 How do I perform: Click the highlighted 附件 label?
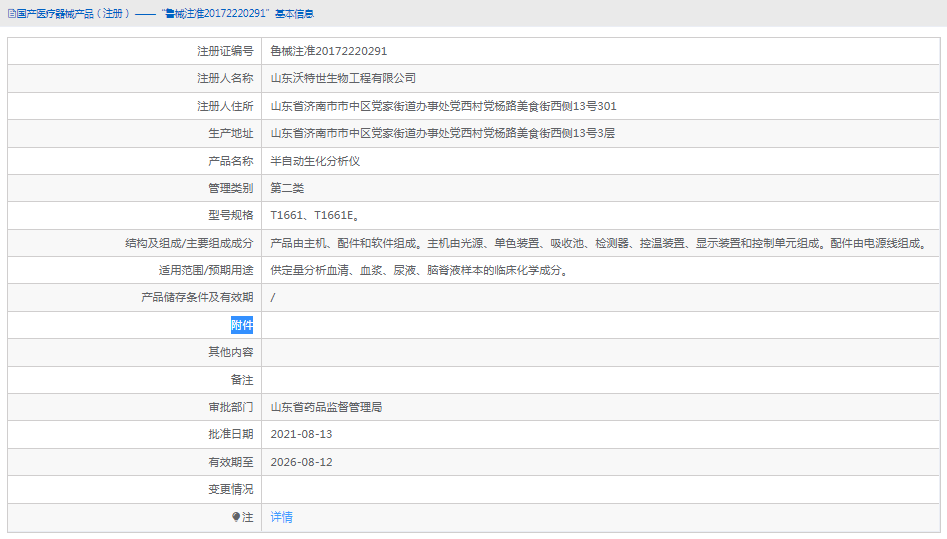tap(242, 325)
